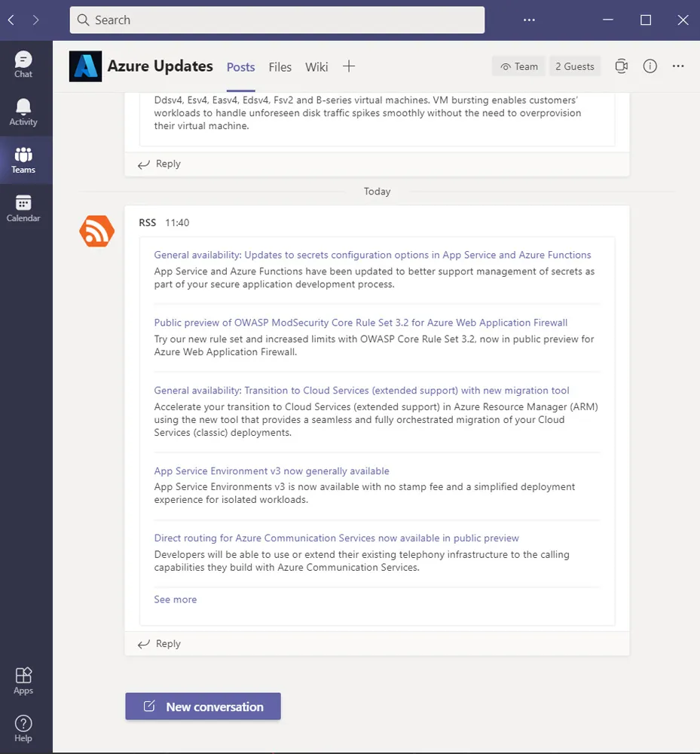Open settings and more ellipsis in title bar
Image resolution: width=700 pixels, height=754 pixels.
pyautogui.click(x=529, y=20)
